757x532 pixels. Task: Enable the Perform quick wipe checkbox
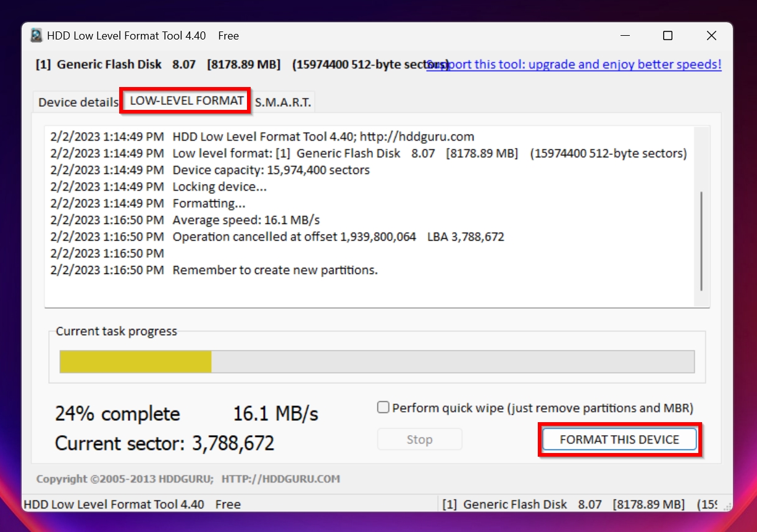pyautogui.click(x=383, y=407)
